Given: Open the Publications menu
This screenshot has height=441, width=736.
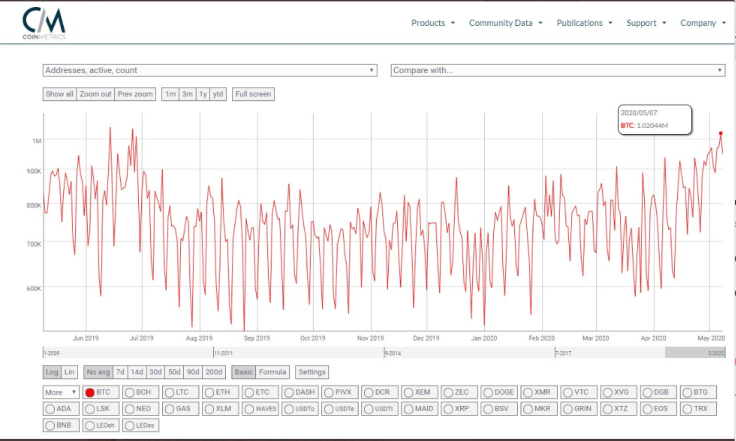Looking at the screenshot, I should tap(584, 23).
